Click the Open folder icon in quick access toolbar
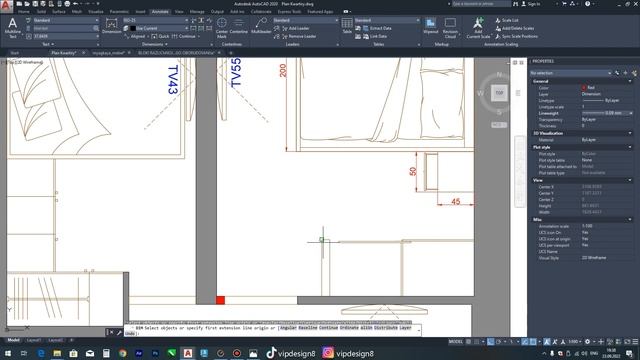 pyautogui.click(x=27, y=4)
